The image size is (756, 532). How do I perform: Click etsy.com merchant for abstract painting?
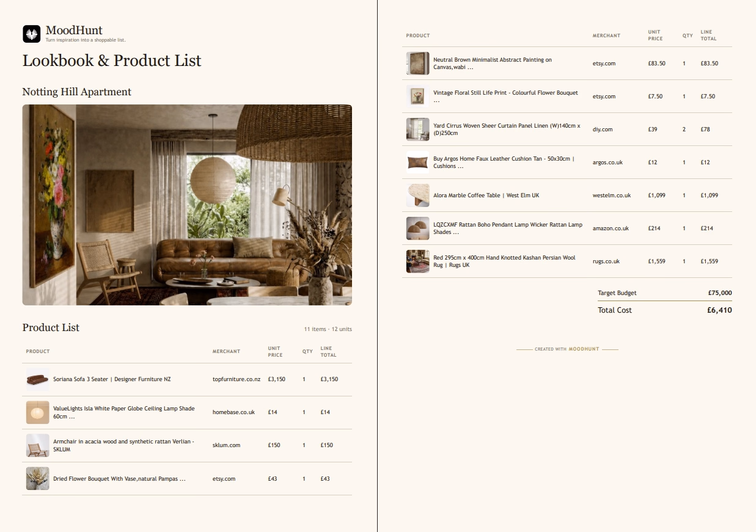tap(604, 64)
